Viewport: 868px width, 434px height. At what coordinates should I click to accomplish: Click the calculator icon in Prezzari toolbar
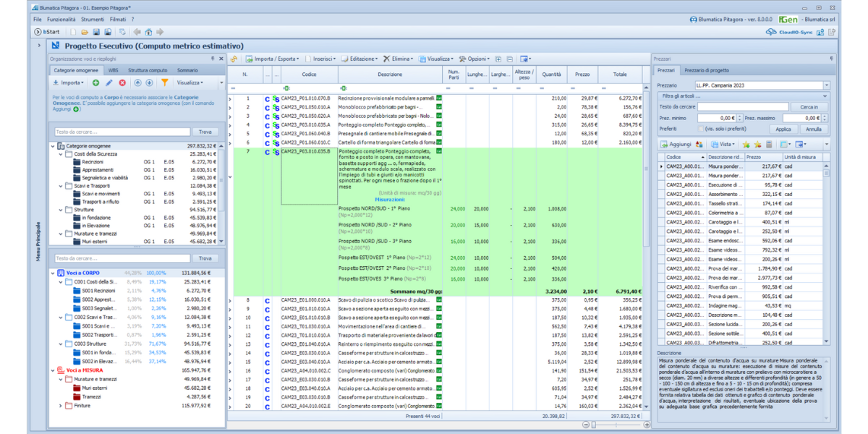769,145
